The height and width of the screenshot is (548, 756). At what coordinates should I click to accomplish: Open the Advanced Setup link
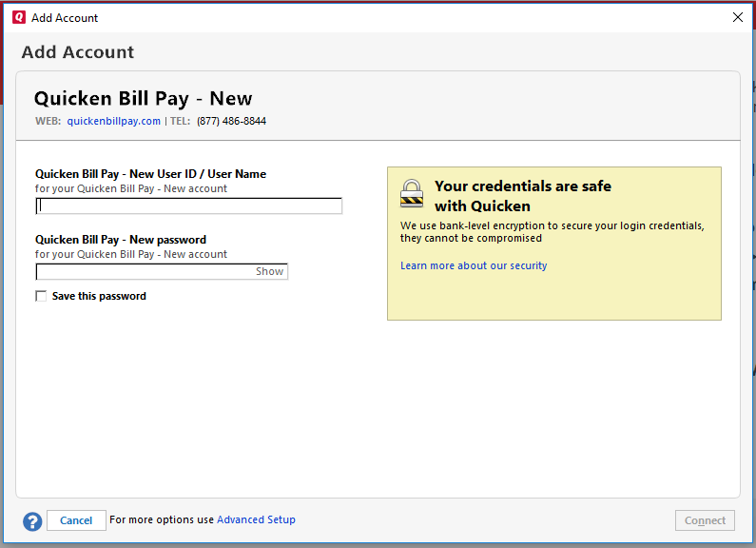[256, 519]
